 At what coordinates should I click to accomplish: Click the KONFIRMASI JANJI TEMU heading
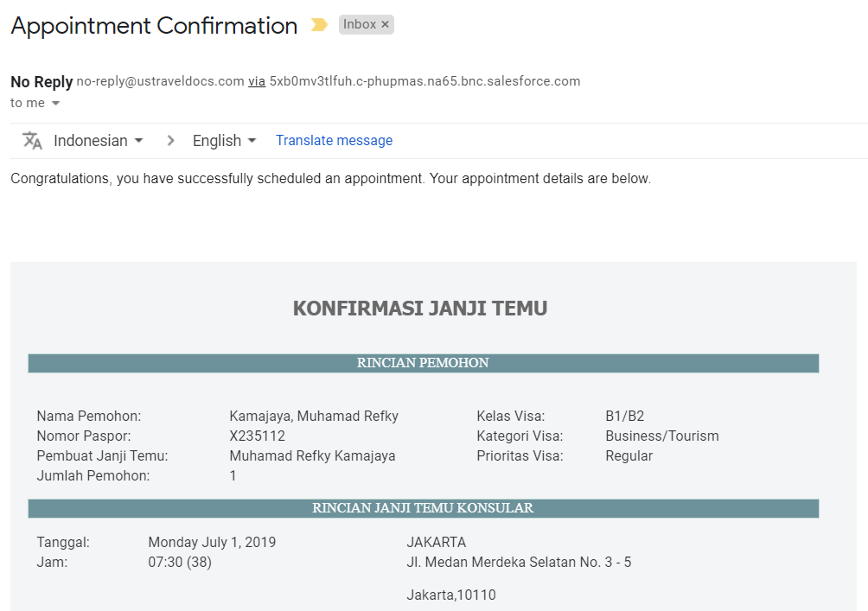point(419,309)
